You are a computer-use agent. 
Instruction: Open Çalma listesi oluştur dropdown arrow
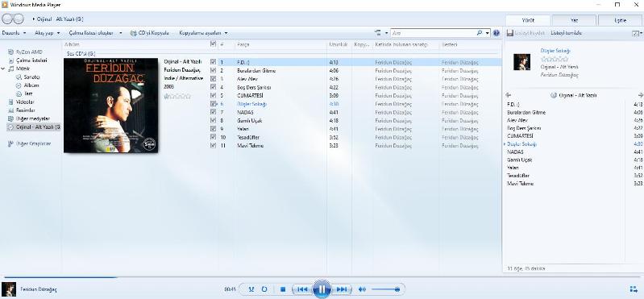click(x=121, y=33)
